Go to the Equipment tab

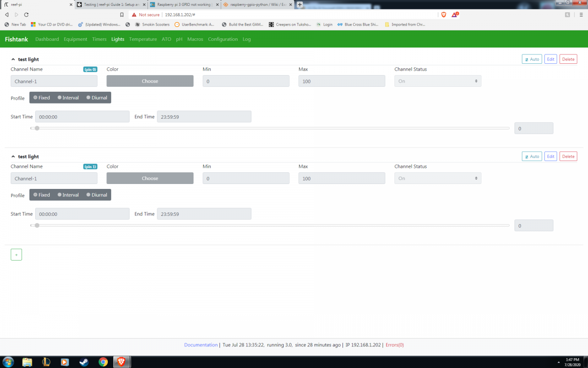pos(75,39)
